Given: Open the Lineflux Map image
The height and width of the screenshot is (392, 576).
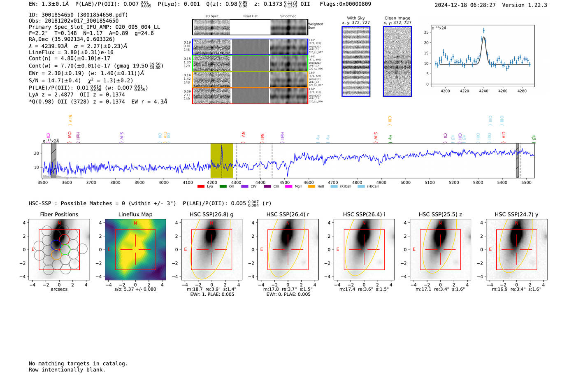Looking at the screenshot, I should 135,249.
